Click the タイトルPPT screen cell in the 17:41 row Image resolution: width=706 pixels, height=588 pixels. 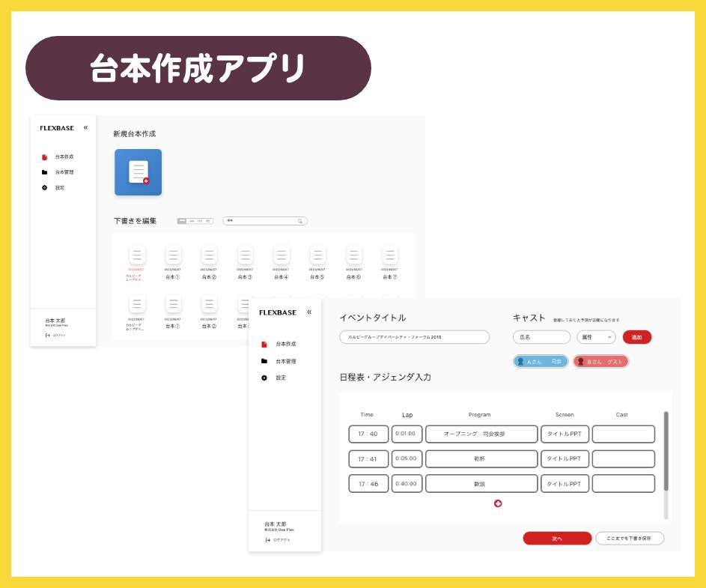(565, 458)
